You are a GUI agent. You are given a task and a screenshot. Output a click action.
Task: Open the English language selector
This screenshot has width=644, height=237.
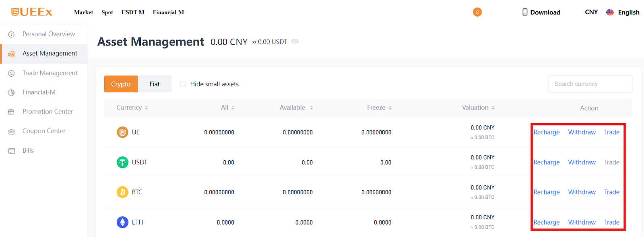[629, 12]
